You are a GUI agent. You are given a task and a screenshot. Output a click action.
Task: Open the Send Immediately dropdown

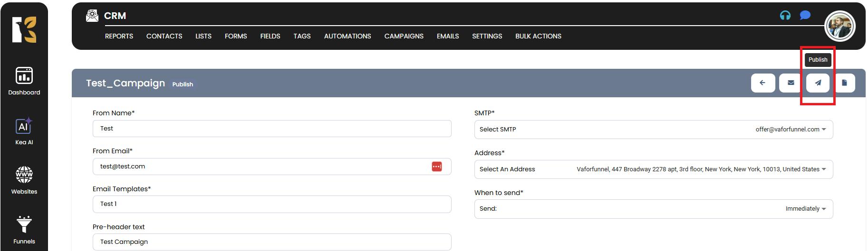(653, 209)
